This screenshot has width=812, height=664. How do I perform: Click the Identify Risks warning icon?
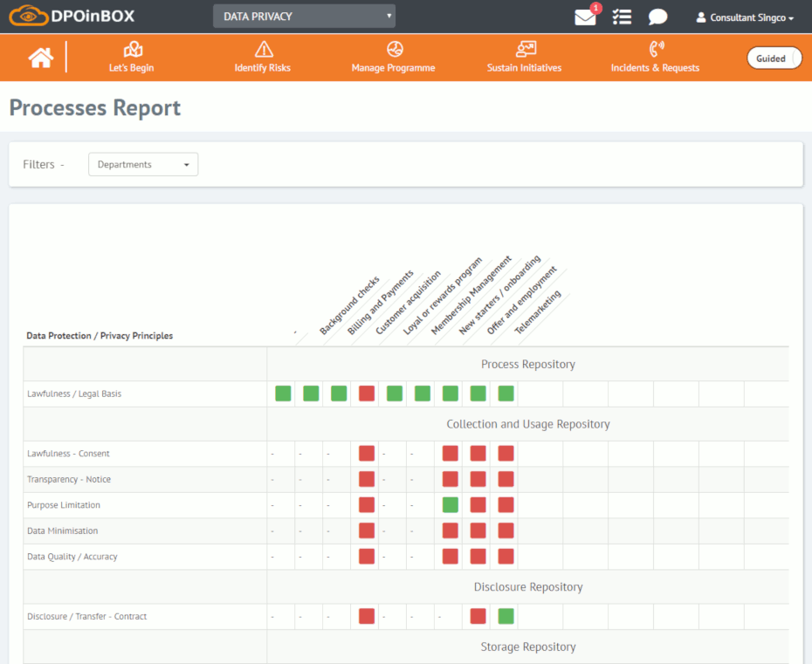263,49
